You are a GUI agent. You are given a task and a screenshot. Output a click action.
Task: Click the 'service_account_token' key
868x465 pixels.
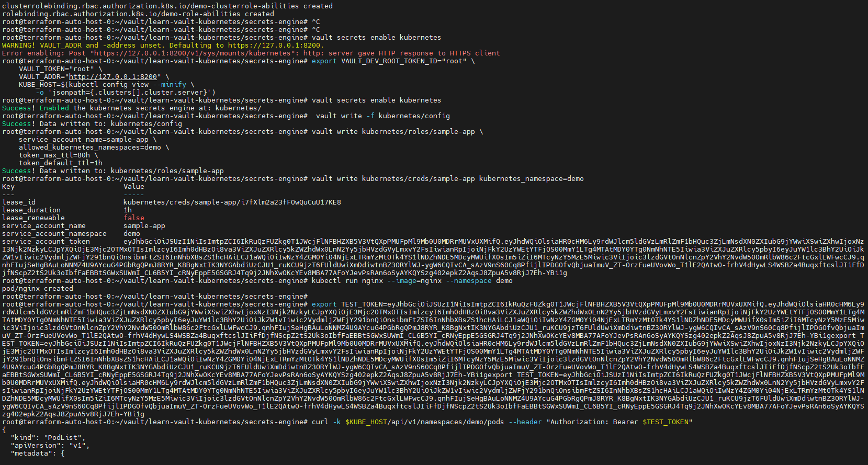[x=46, y=241]
